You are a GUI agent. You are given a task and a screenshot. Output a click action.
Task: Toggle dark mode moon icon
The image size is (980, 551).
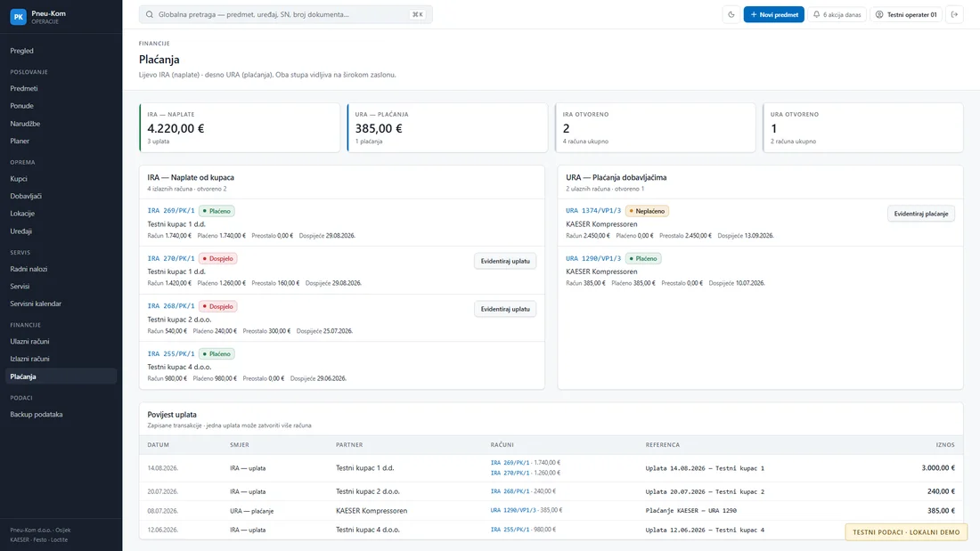click(731, 14)
